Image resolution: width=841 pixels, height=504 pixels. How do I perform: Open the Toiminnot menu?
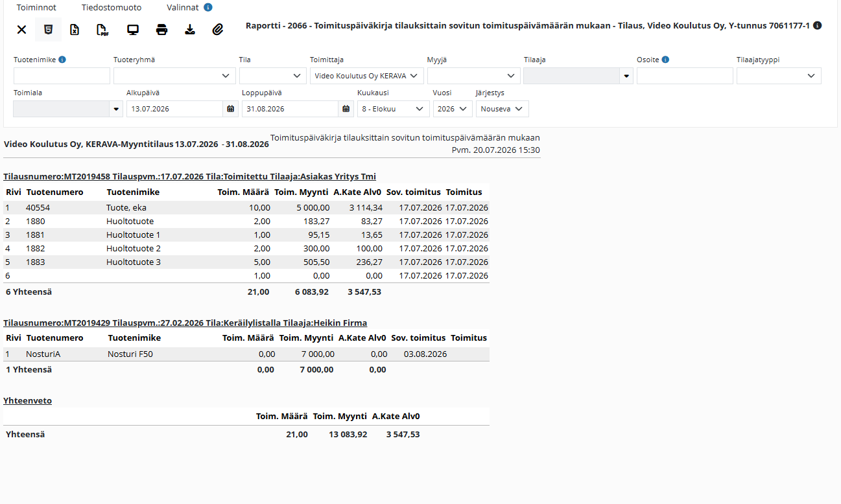[36, 8]
